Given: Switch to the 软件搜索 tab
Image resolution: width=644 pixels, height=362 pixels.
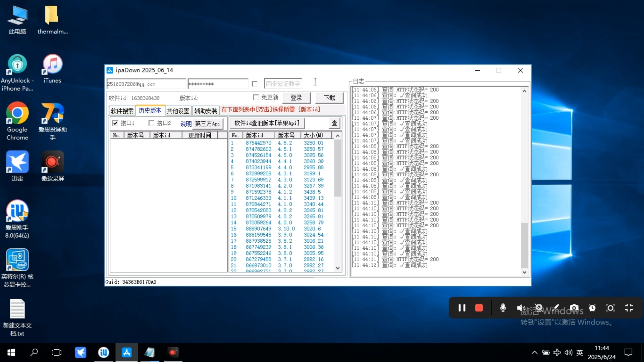Looking at the screenshot, I should pos(122,111).
